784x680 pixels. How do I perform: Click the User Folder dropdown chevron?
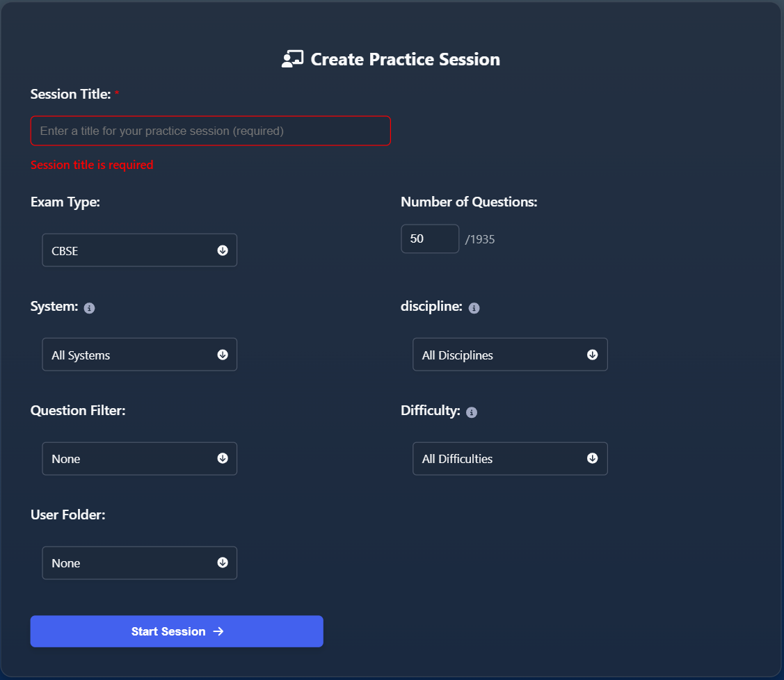point(223,562)
